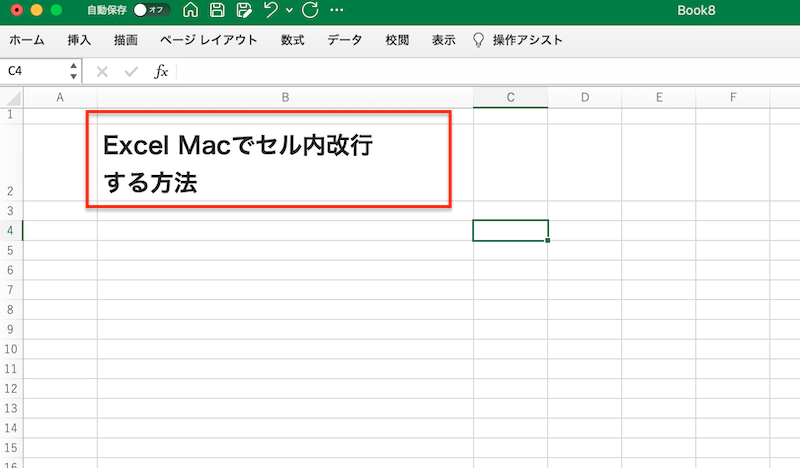800x468 pixels.
Task: Select row 5 header
Action: click(x=11, y=251)
